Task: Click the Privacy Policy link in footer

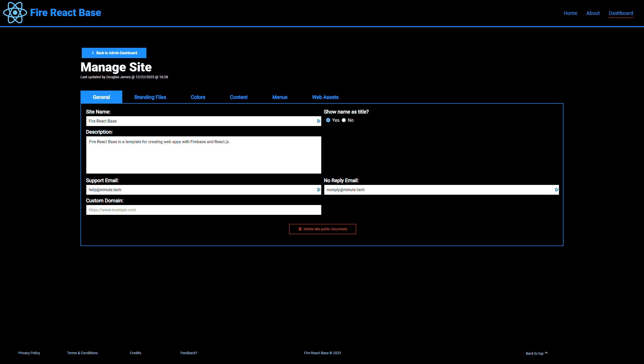Action: (29, 353)
